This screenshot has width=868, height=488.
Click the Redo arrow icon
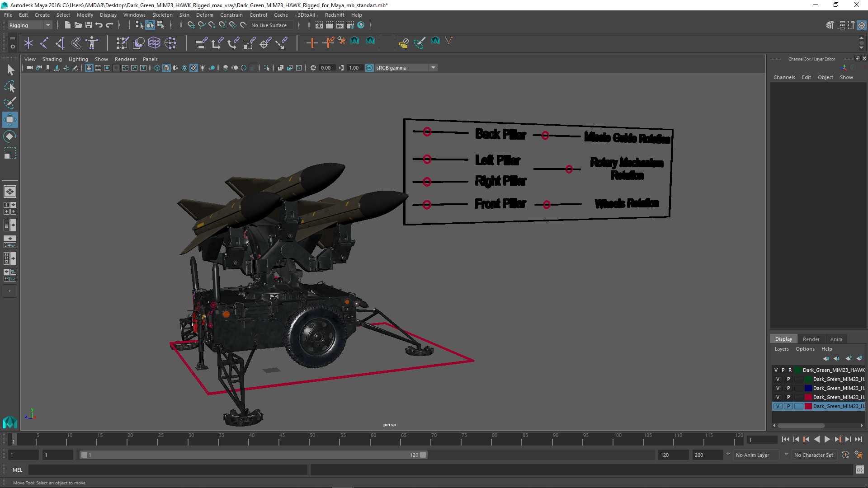click(x=109, y=25)
